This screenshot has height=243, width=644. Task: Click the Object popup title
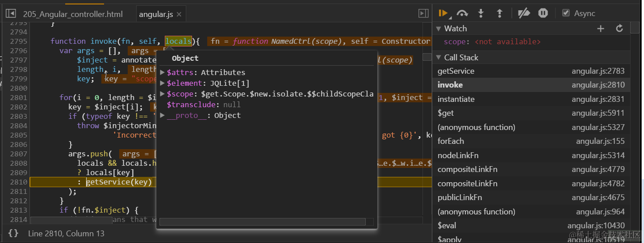185,58
